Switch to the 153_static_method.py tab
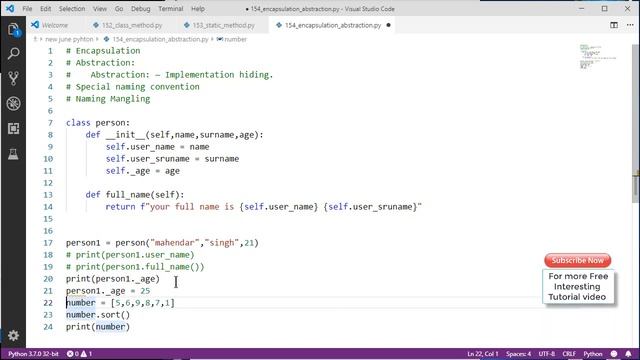This screenshot has height=360, width=640. coord(223,25)
